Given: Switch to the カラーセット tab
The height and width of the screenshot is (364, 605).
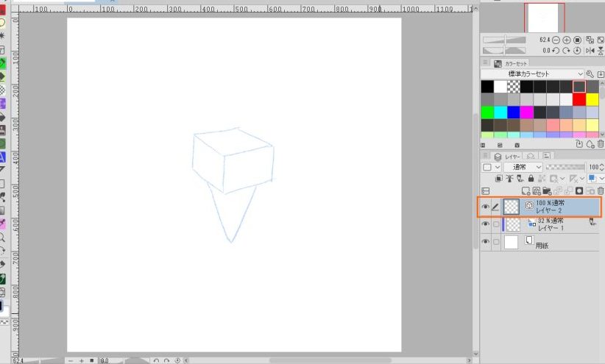Looking at the screenshot, I should (511, 63).
